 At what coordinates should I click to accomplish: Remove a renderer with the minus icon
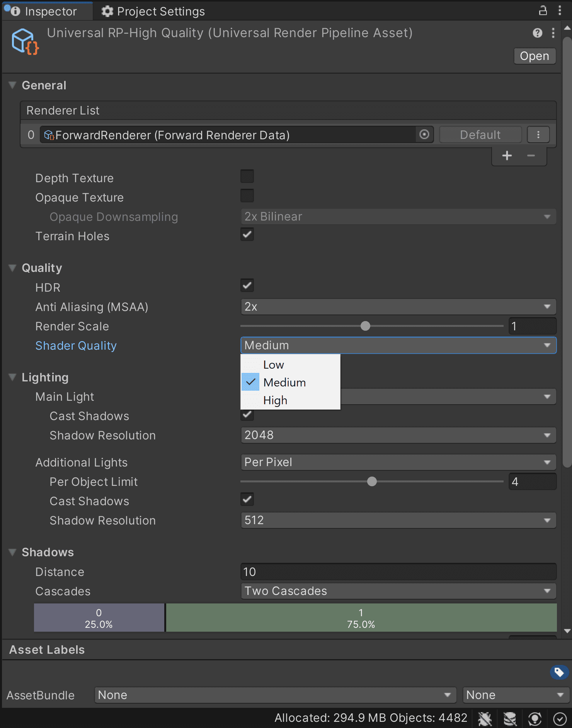click(x=531, y=156)
